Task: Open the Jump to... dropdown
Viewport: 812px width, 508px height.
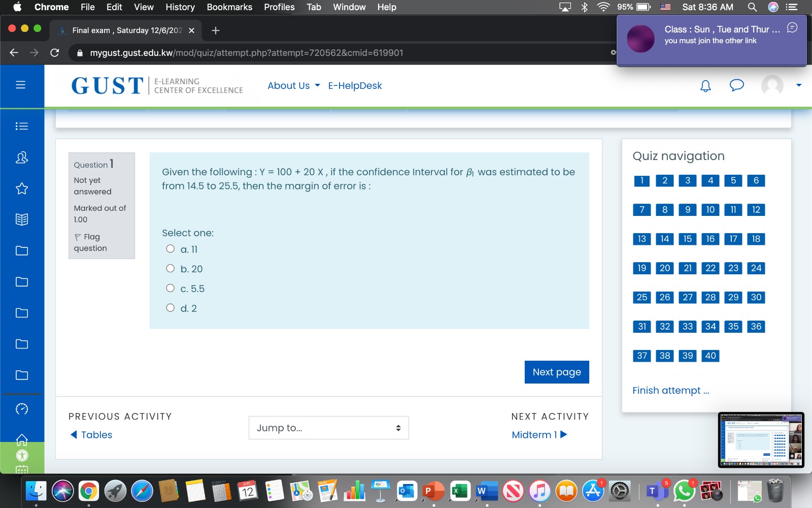Action: click(328, 428)
